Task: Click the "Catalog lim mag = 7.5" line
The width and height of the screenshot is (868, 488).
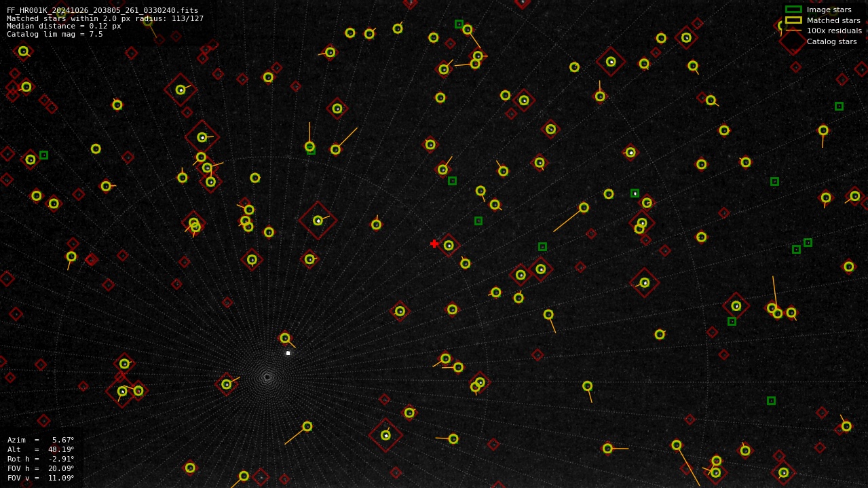Action: click(x=55, y=35)
